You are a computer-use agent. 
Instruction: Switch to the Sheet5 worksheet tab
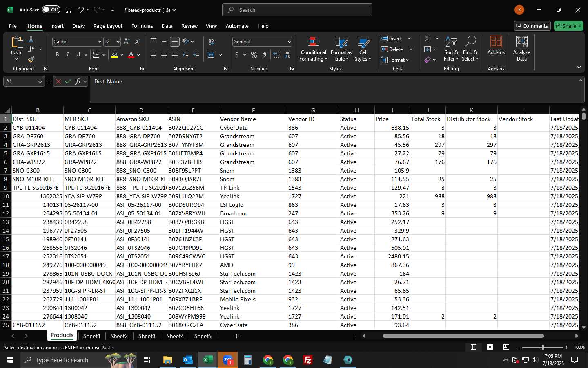(203, 336)
